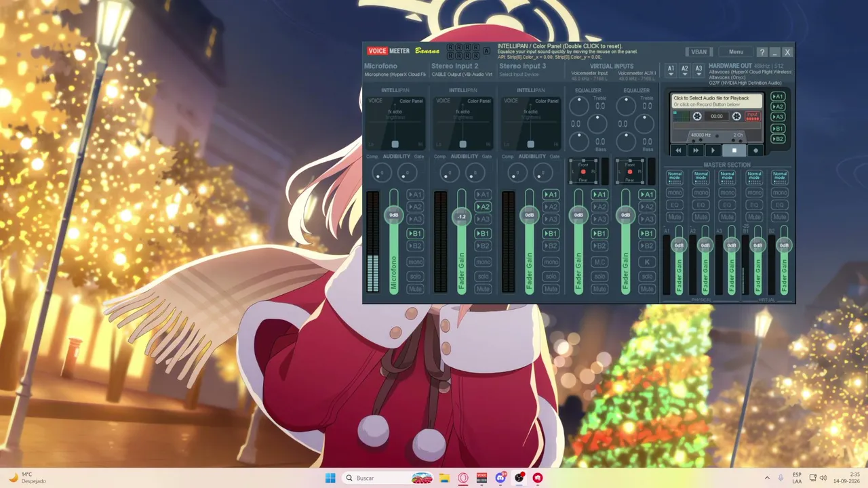The width and height of the screenshot is (868, 488).
Task: Enable mono on master bus A2
Action: coord(701,192)
